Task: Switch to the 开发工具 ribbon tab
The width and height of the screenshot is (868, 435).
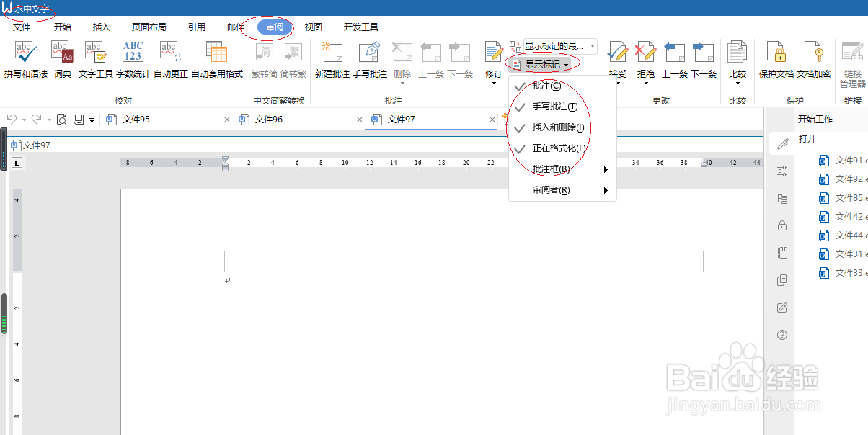Action: point(361,27)
